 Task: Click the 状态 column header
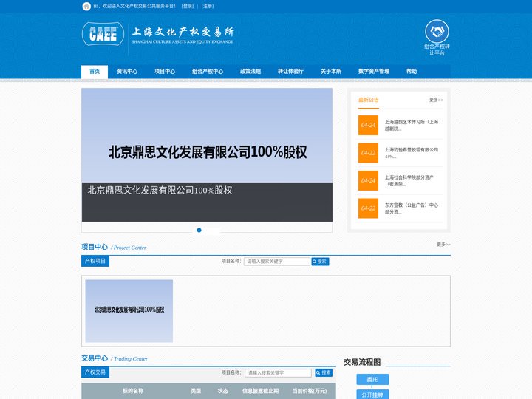pyautogui.click(x=222, y=391)
